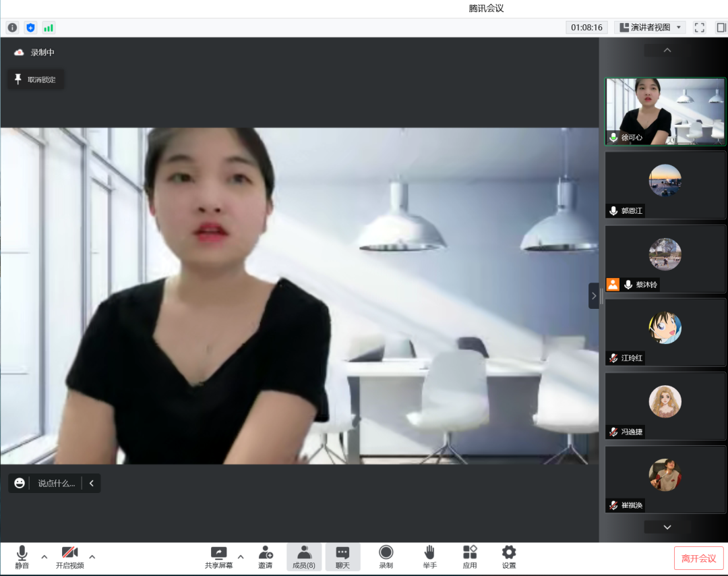Enter fullscreen mode icon
Screen dimensions: 728x576
(x=699, y=28)
